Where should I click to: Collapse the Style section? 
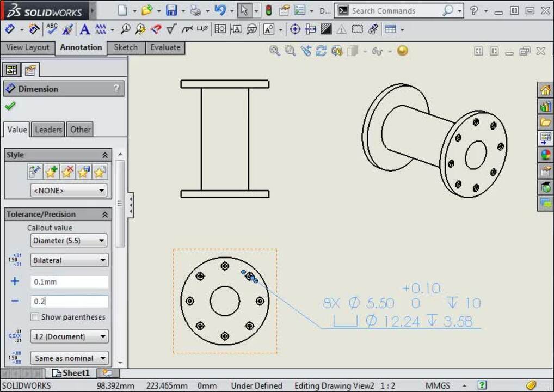point(105,155)
